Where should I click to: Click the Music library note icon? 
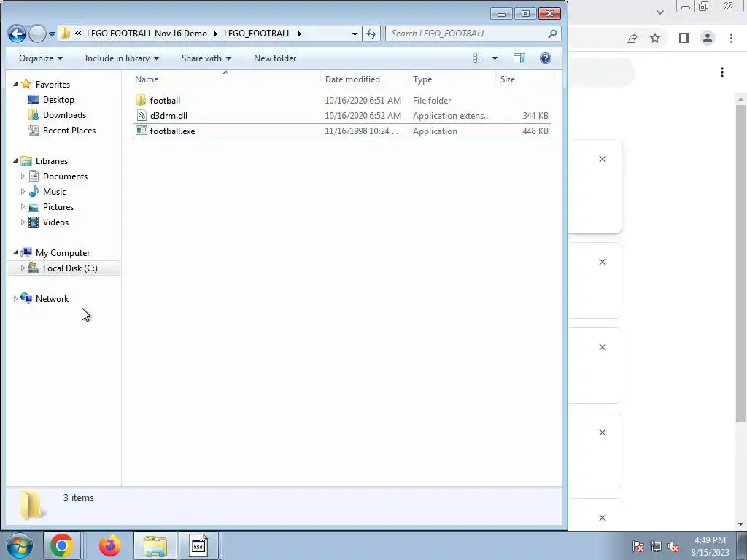tap(34, 192)
